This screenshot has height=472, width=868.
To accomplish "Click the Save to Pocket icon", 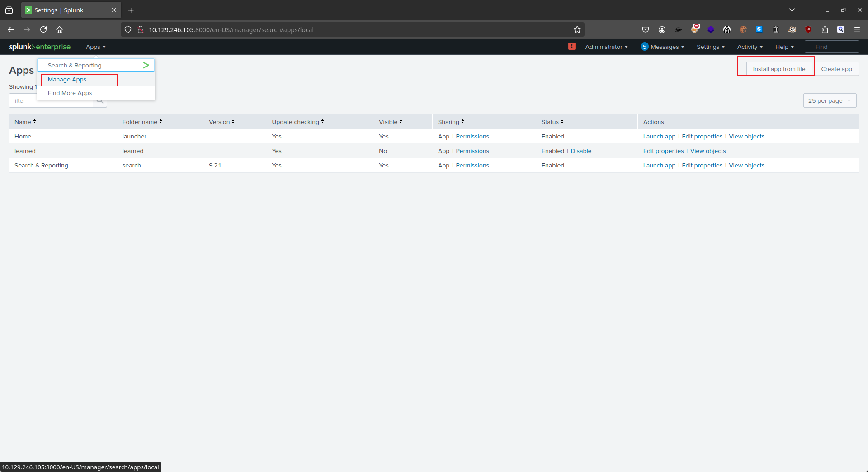I will click(x=645, y=29).
